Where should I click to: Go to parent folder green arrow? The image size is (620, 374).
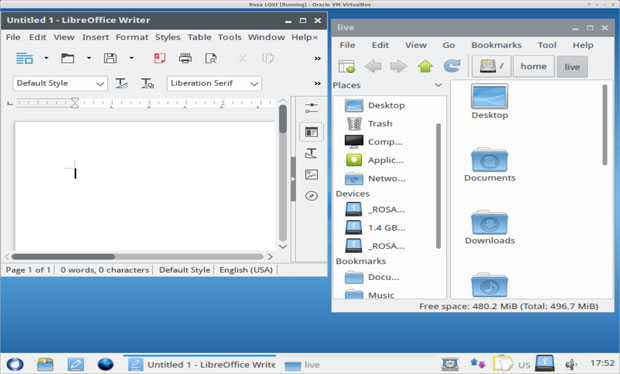point(425,66)
